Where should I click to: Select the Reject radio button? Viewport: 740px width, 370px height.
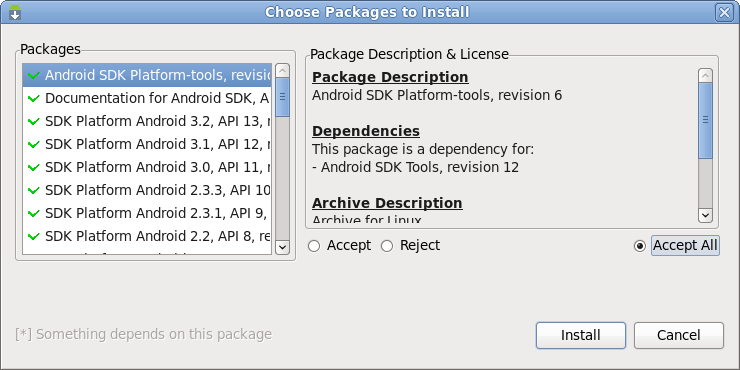[x=387, y=246]
